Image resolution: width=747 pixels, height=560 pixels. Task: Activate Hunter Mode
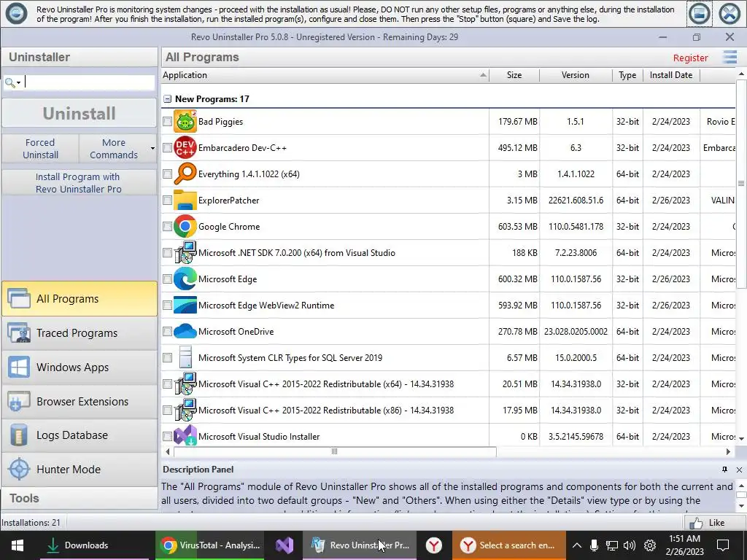pyautogui.click(x=80, y=469)
